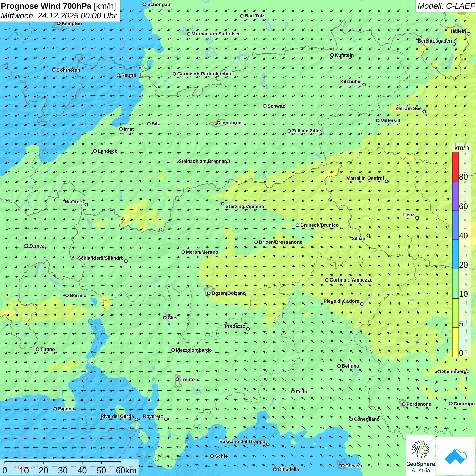
Task: Click the Trento city marker
Action: pyautogui.click(x=177, y=379)
